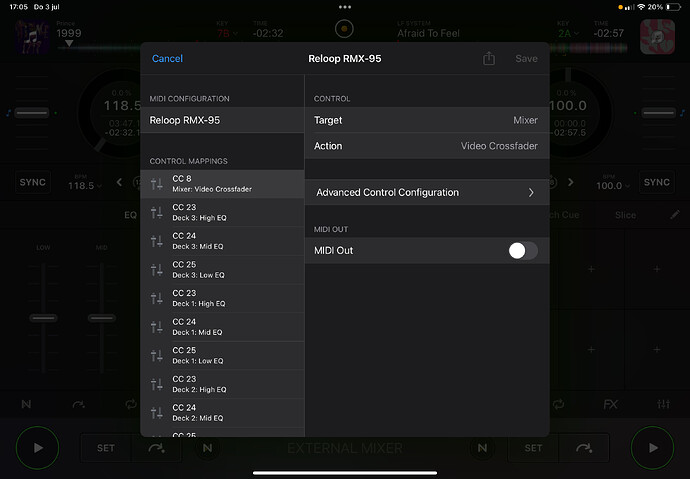The image size is (690, 479).
Task: Click the fader icon on Deck 3: Mid EQ row
Action: [x=157, y=241]
